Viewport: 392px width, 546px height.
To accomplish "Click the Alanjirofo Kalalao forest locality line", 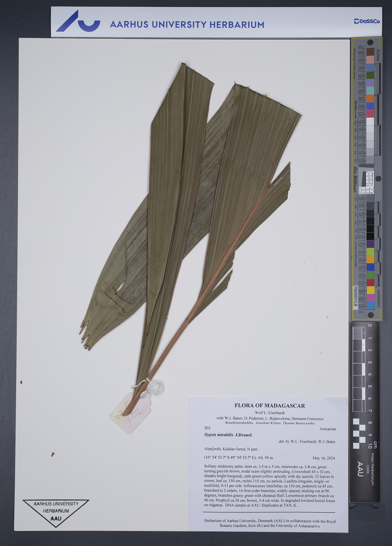I will (232, 449).
